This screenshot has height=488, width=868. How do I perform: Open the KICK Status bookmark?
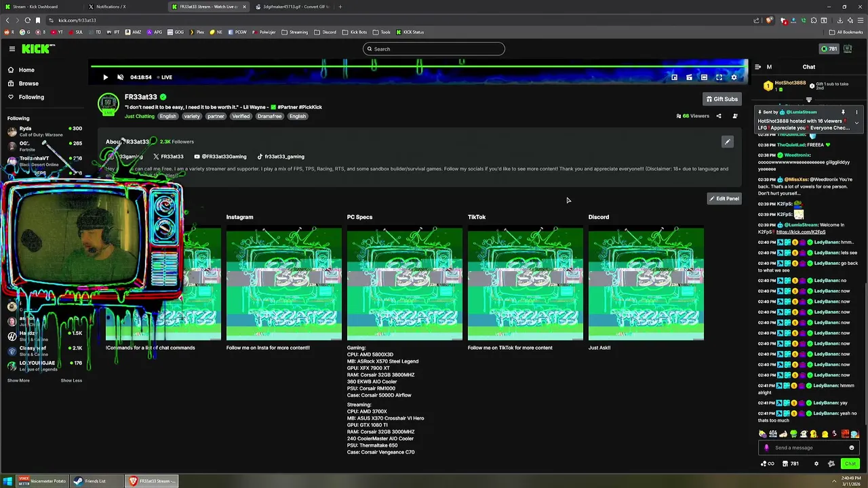click(410, 32)
